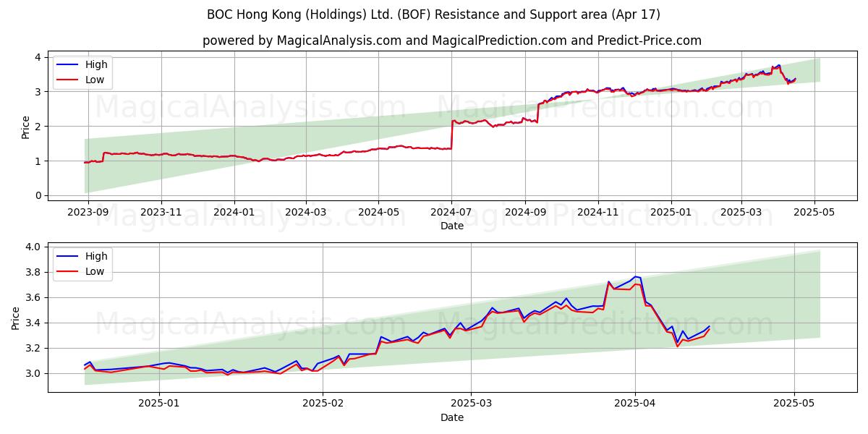Click the '2023-09' x-axis label on the top chart
Screen dimensions: 868x434
(88, 213)
